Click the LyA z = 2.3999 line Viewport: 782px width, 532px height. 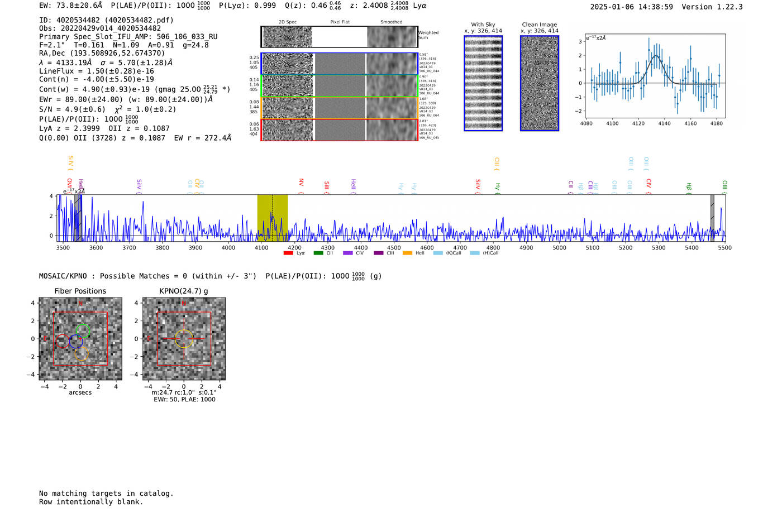tap(104, 128)
